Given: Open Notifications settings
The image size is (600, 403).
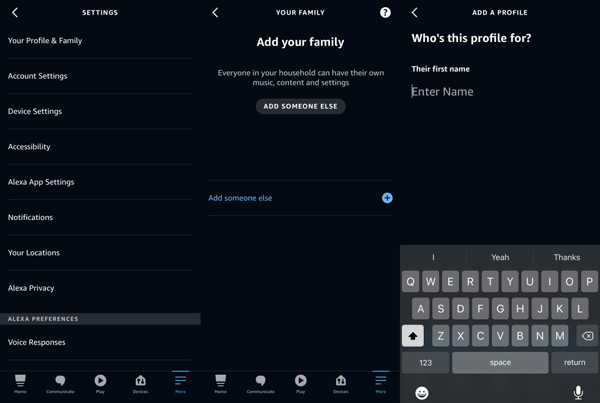Looking at the screenshot, I should coord(100,217).
